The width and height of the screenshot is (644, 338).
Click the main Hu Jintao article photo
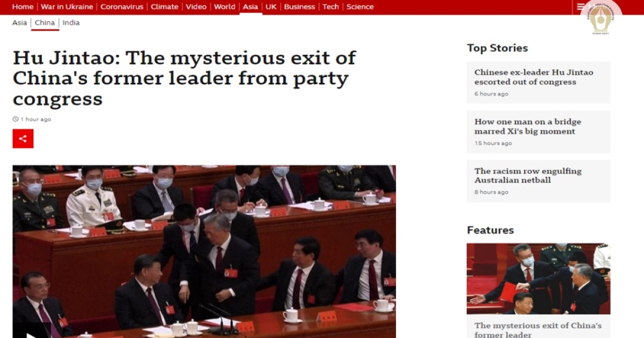(x=204, y=251)
